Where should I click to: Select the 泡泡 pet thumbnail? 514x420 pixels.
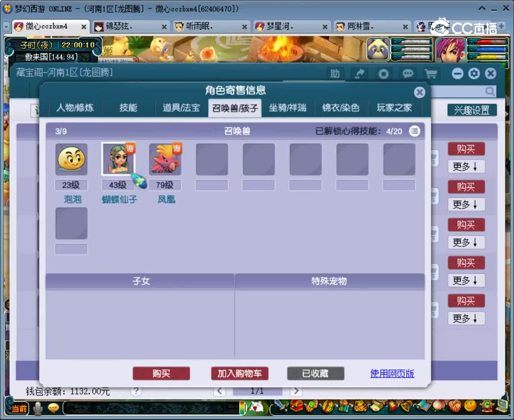71,159
